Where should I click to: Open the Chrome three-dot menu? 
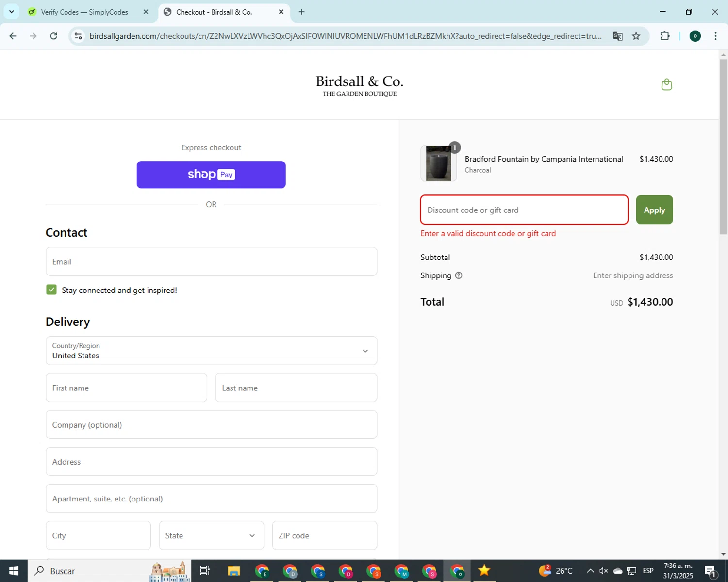[x=715, y=36]
